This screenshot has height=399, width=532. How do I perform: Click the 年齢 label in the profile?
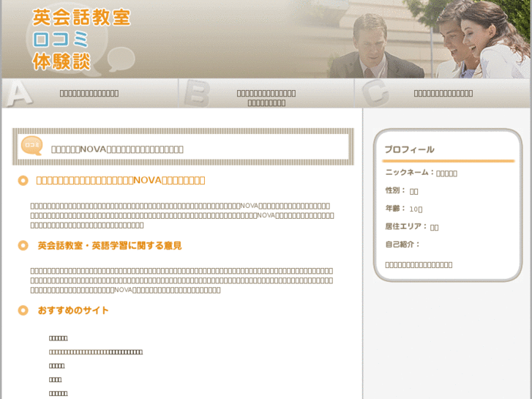coord(395,209)
